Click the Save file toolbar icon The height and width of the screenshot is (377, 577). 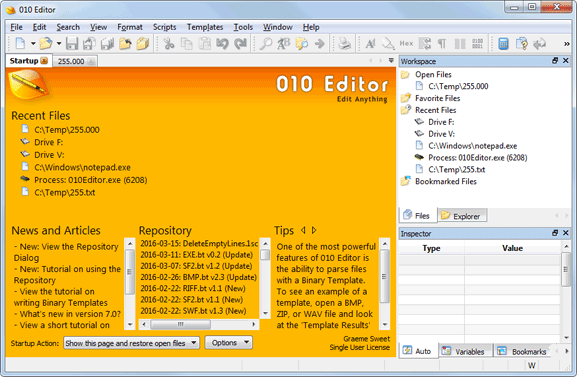pyautogui.click(x=72, y=43)
